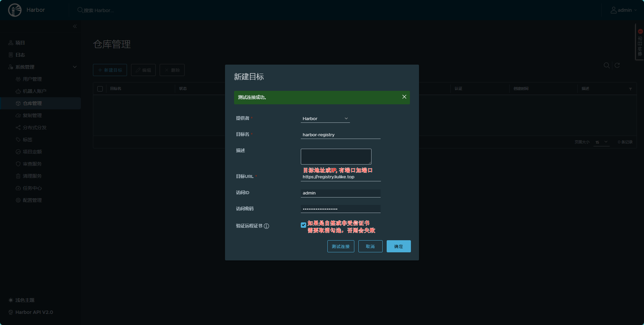Dismiss the 测试连接成功 success alert
This screenshot has width=644, height=325.
pos(404,97)
